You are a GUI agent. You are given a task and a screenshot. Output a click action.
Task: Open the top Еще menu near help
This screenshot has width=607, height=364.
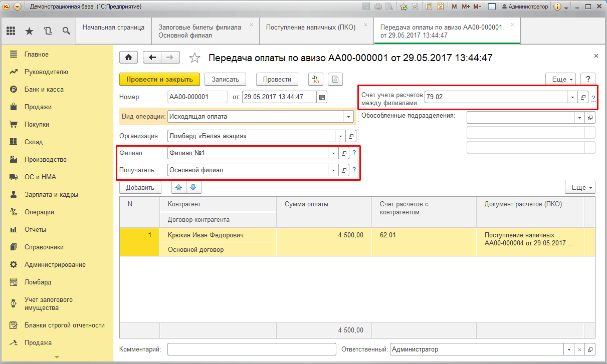[560, 79]
